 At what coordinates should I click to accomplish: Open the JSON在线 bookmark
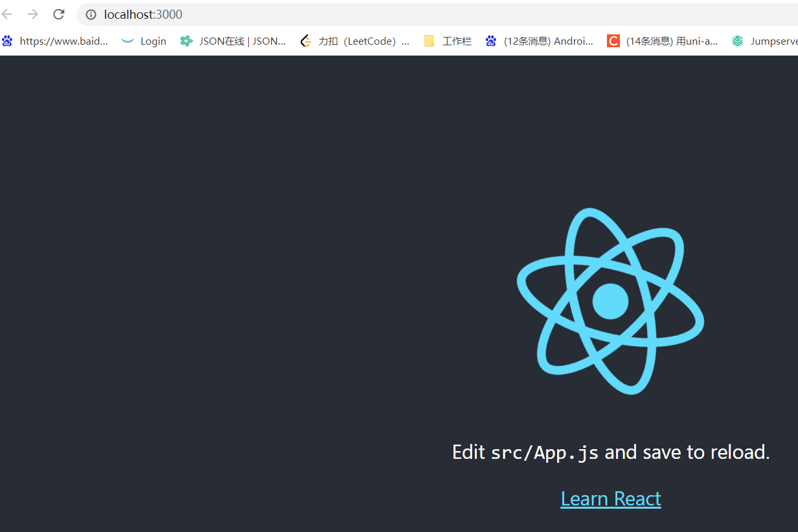coord(233,41)
